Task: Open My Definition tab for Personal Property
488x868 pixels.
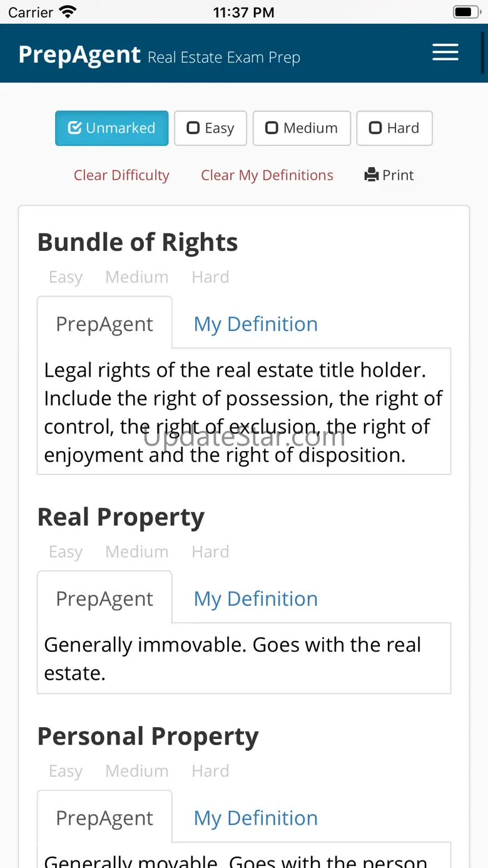Action: (255, 818)
